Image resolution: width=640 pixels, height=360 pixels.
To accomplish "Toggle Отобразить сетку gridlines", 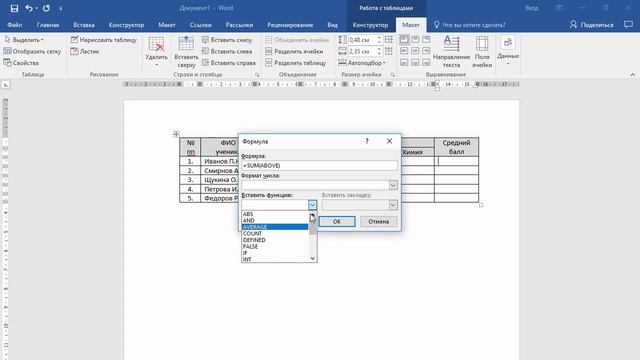I will click(32, 51).
